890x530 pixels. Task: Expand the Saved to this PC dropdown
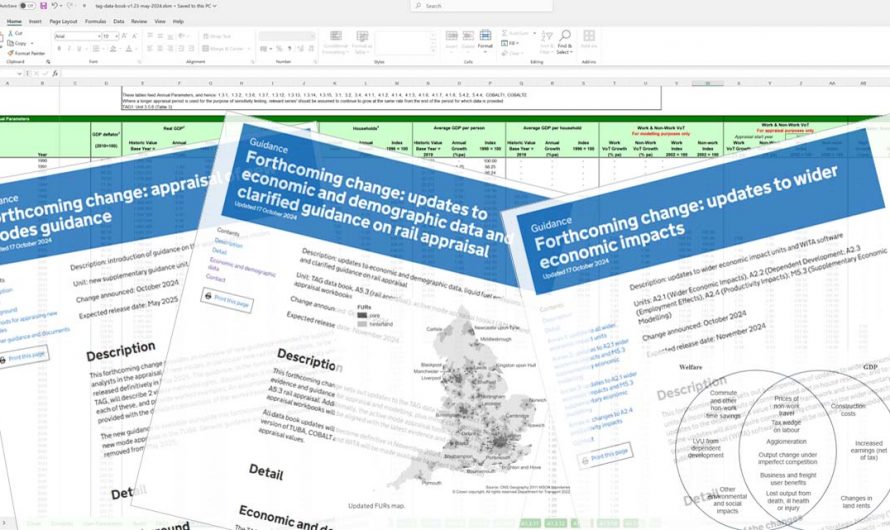click(x=214, y=6)
